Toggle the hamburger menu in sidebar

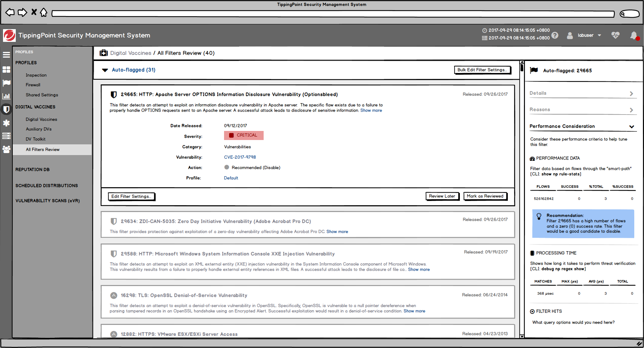(x=6, y=55)
